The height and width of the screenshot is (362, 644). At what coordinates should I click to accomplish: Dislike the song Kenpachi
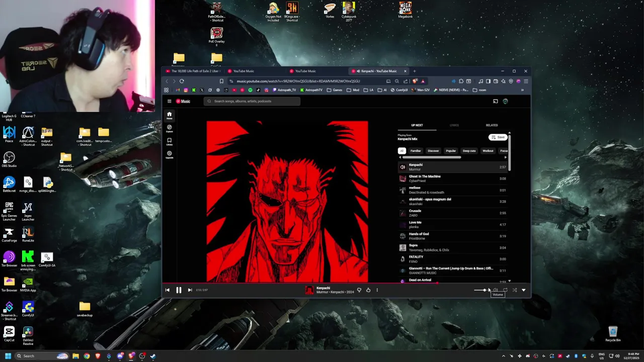(359, 290)
